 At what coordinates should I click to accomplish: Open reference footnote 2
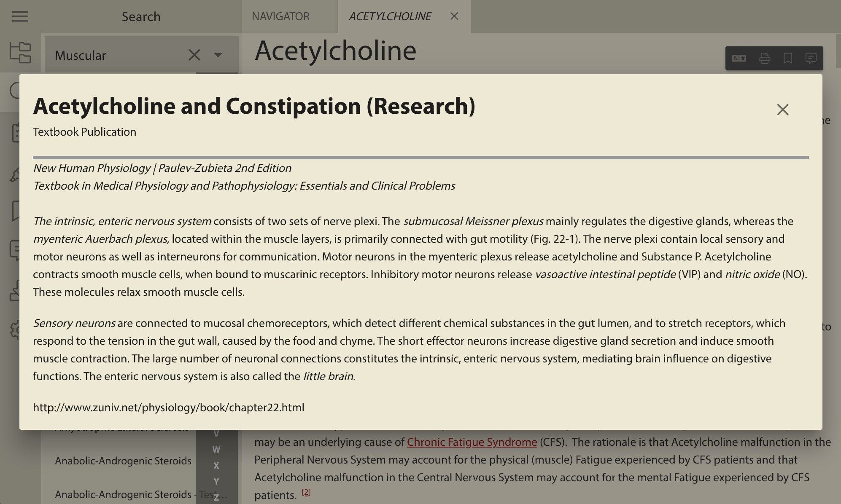(x=306, y=492)
